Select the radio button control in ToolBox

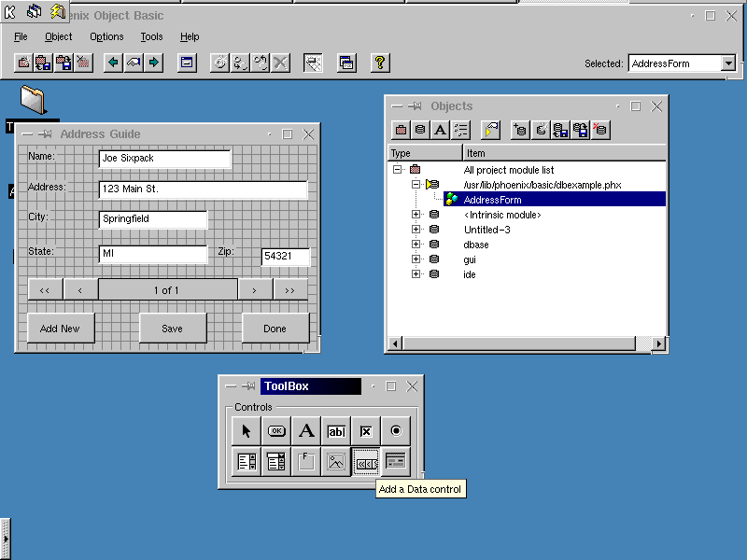click(396, 431)
